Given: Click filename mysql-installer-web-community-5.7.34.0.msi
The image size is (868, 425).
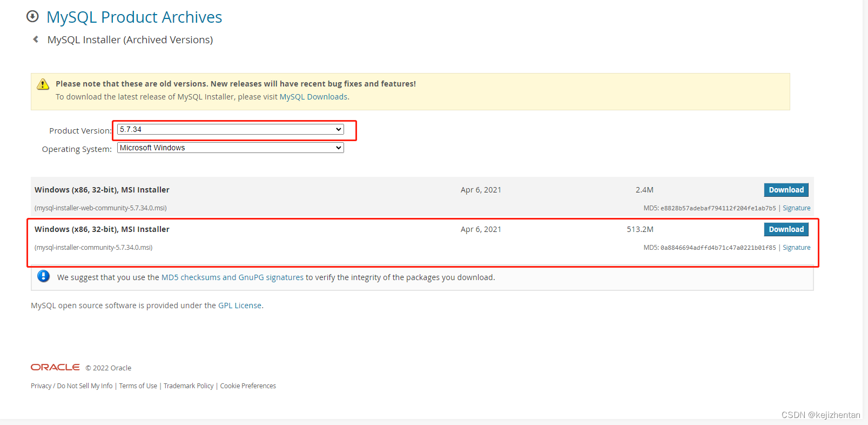Looking at the screenshot, I should click(100, 208).
